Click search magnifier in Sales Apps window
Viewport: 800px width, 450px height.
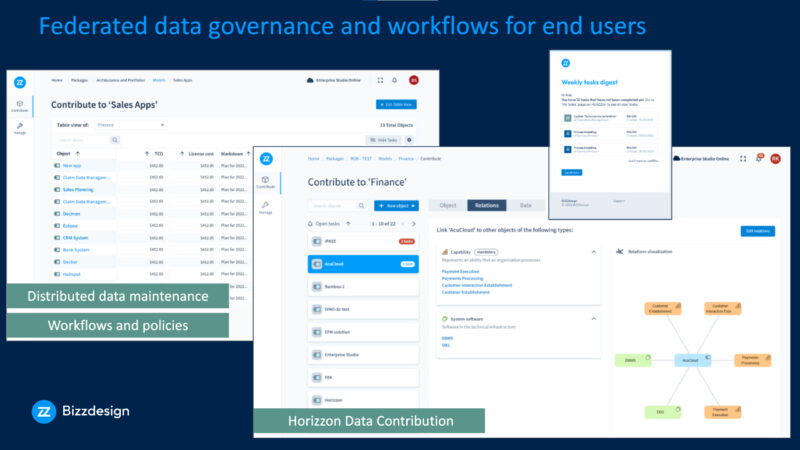[x=115, y=140]
